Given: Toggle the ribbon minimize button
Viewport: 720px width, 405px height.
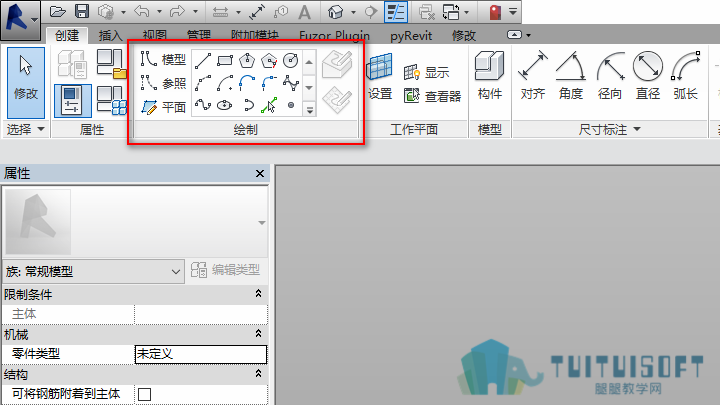Looking at the screenshot, I should (514, 35).
